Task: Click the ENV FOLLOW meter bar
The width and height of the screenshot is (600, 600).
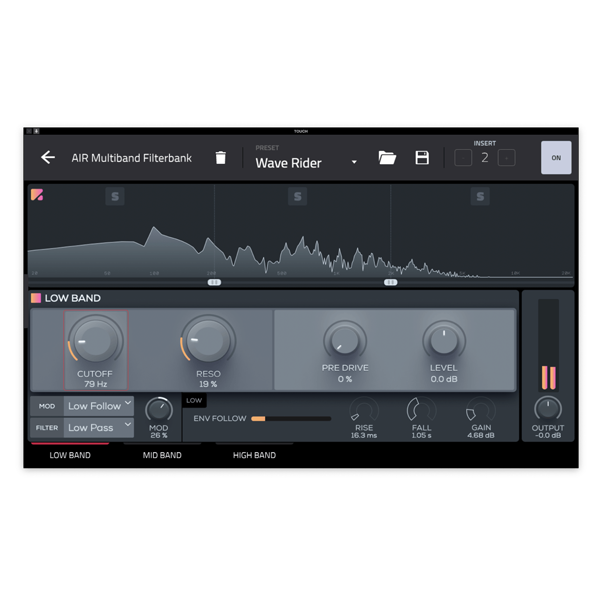Action: 291,419
